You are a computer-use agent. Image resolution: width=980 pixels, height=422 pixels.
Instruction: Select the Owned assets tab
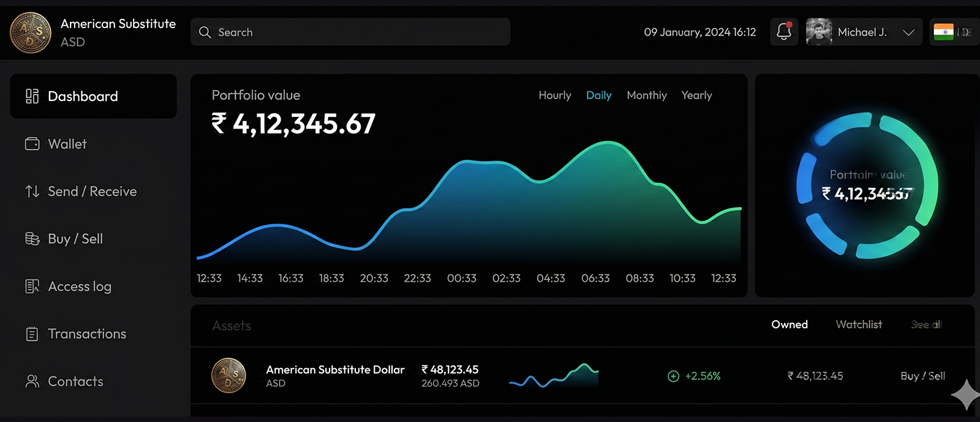(x=789, y=325)
